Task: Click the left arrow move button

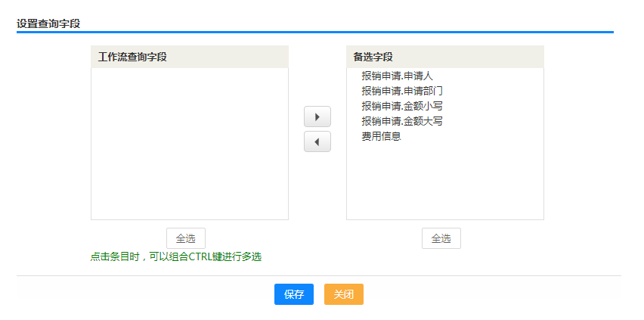Action: [317, 141]
